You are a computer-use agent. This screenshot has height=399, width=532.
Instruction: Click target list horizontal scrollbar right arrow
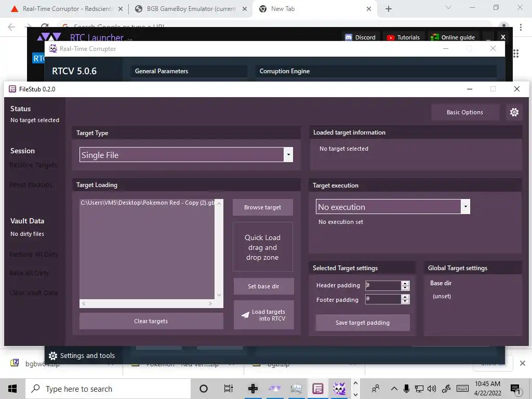click(210, 303)
